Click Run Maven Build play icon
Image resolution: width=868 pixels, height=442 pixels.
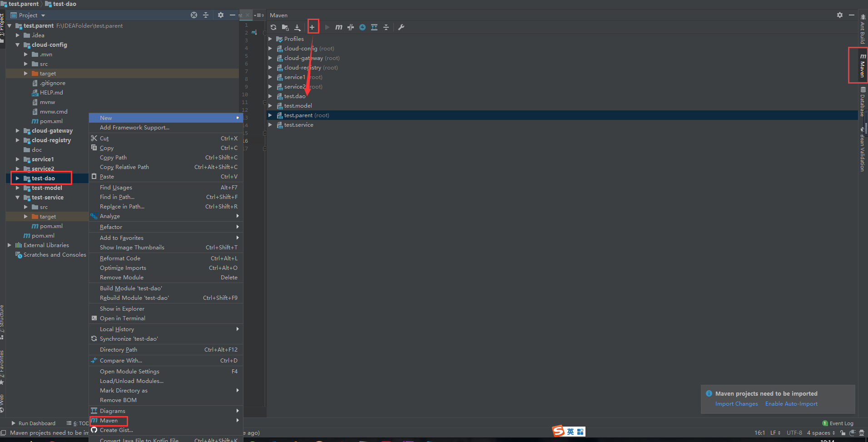[327, 27]
